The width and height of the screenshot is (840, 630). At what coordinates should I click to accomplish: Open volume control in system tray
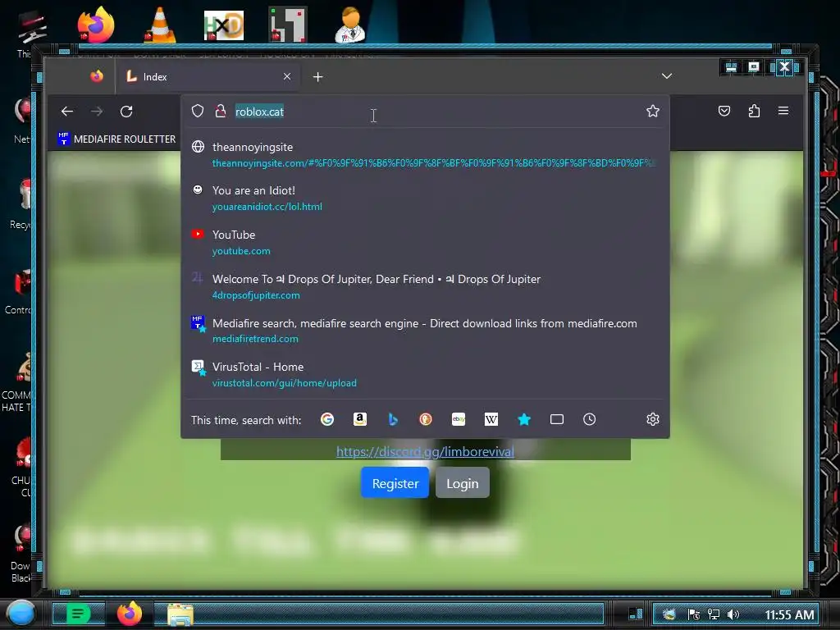tap(733, 614)
